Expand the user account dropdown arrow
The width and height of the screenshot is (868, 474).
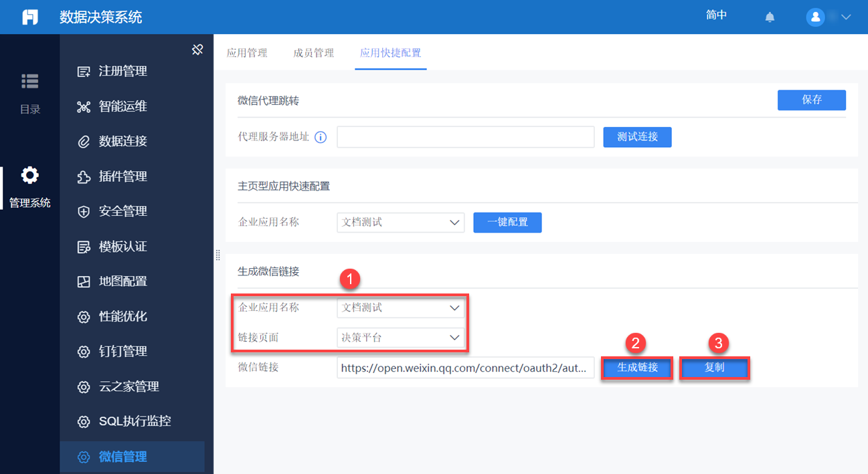tap(845, 17)
